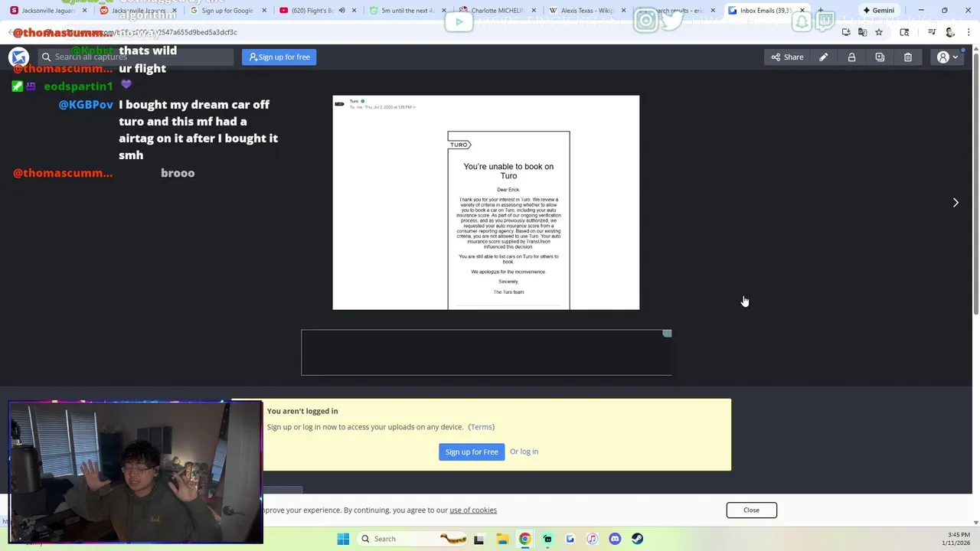
Task: Toggle the padlock privacy icon
Action: 851,57
